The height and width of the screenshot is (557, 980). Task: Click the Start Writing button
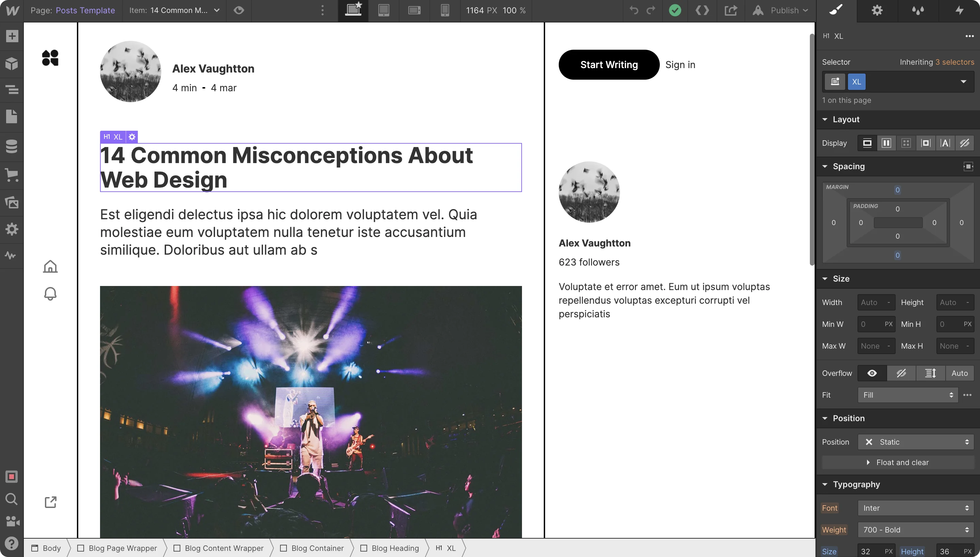pos(608,65)
